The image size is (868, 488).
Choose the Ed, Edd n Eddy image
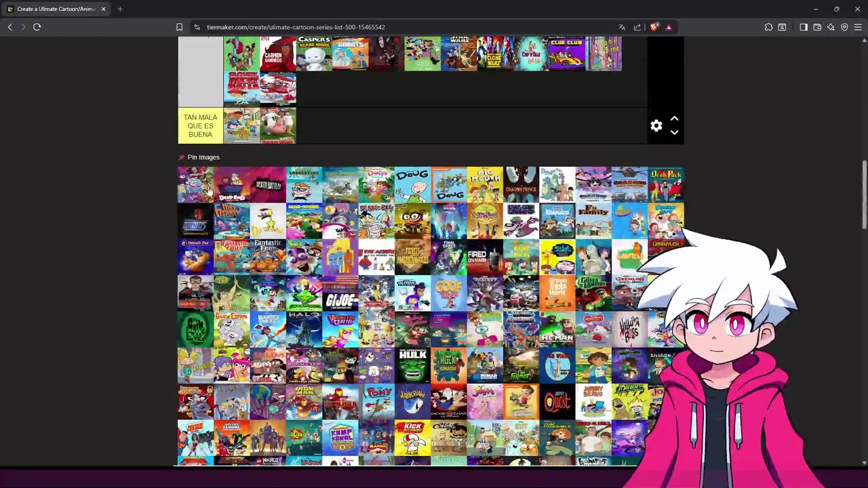pos(376,220)
